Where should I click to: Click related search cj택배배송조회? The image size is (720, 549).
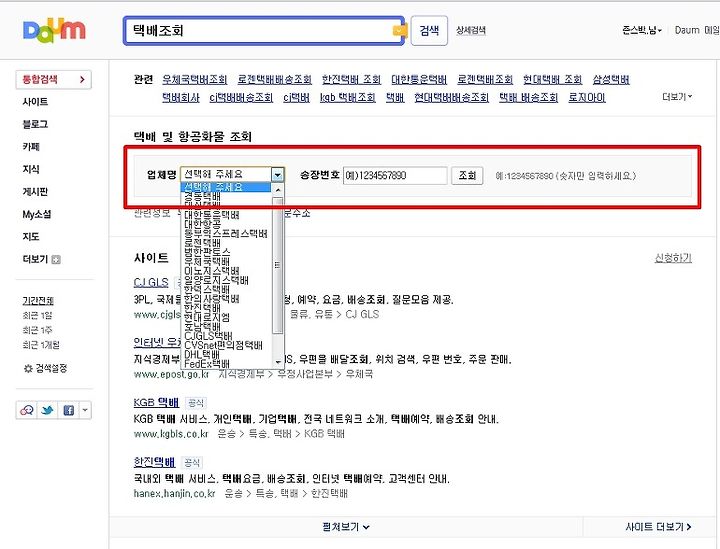coord(241,97)
